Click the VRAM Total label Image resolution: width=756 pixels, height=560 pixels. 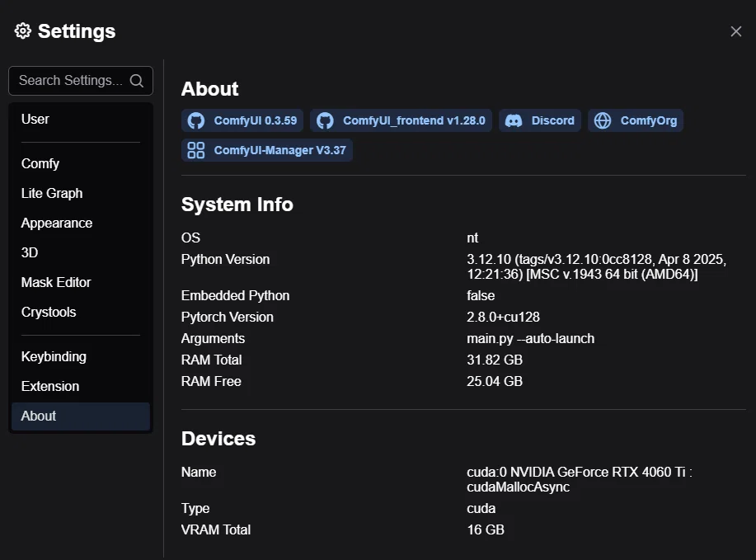coord(215,529)
